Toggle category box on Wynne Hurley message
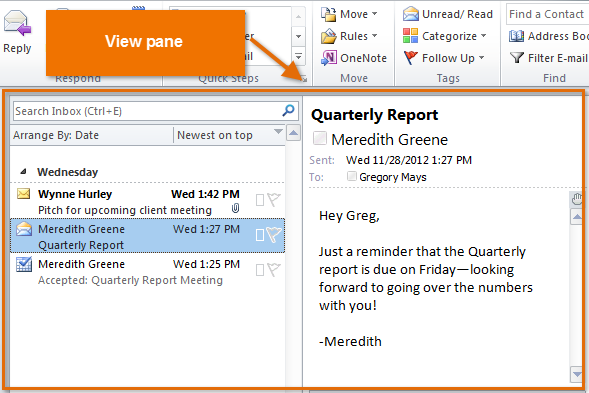589x393 pixels. [x=260, y=200]
